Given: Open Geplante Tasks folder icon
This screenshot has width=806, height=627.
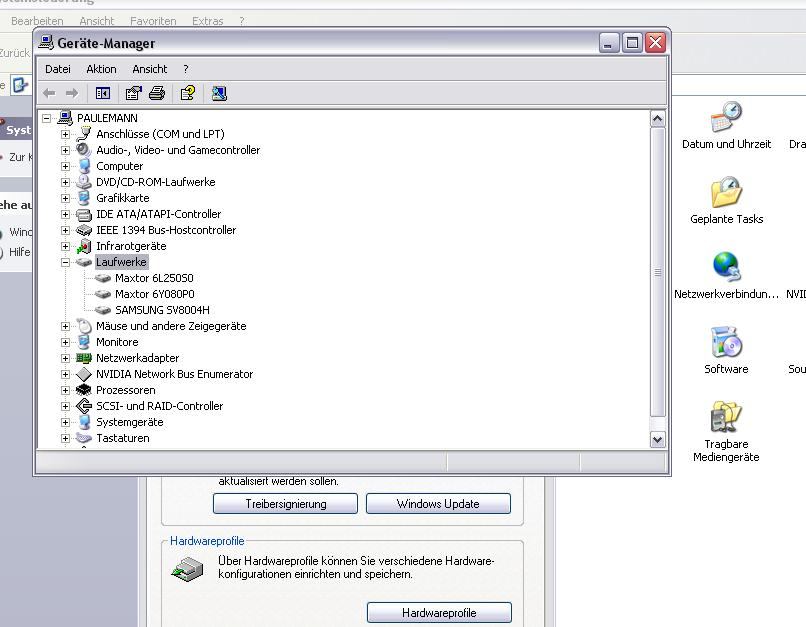Looking at the screenshot, I should (726, 192).
